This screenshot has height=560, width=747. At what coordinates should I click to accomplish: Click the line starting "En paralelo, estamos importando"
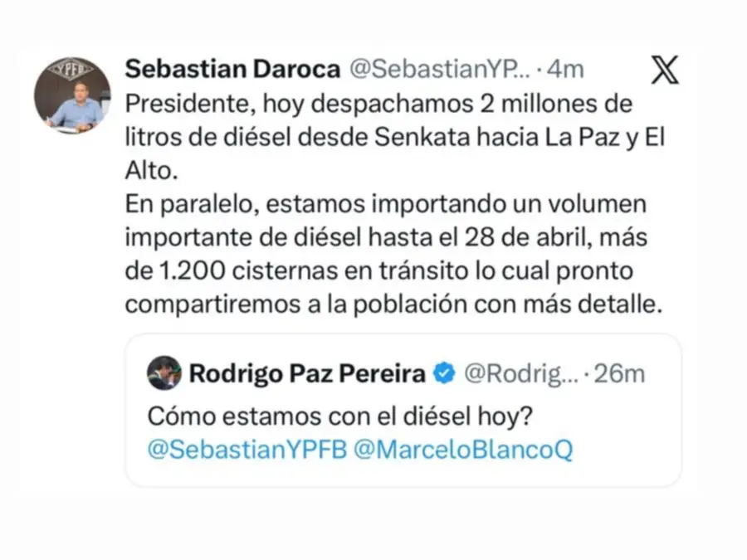click(x=385, y=204)
